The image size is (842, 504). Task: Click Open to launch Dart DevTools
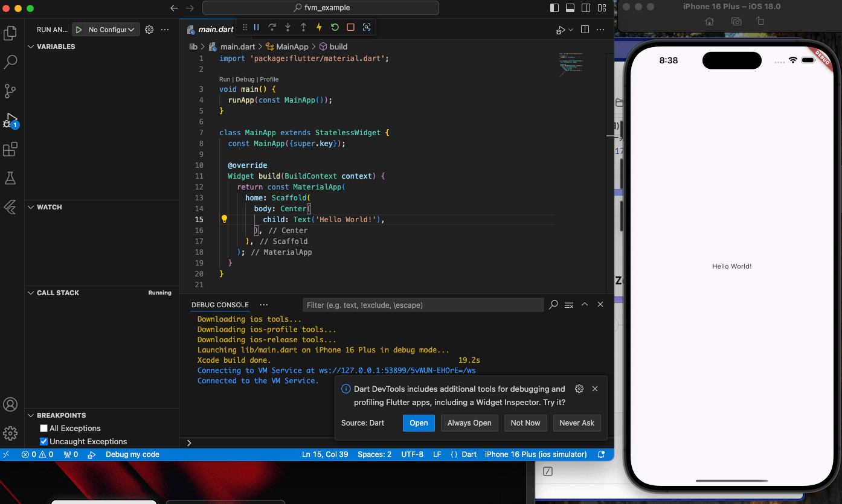[x=419, y=423]
